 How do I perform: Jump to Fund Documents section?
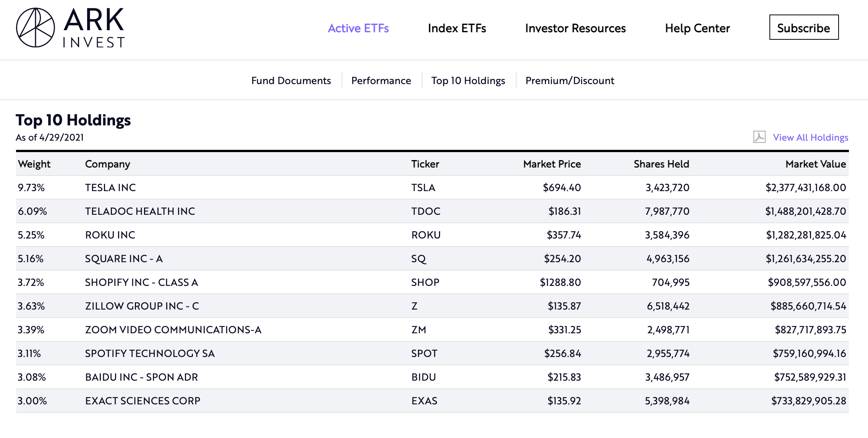point(291,81)
